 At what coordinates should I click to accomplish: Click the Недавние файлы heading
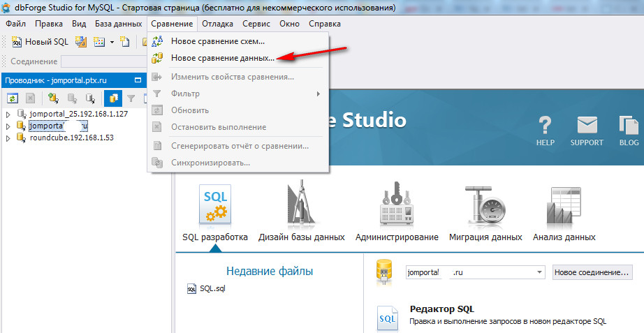[270, 271]
